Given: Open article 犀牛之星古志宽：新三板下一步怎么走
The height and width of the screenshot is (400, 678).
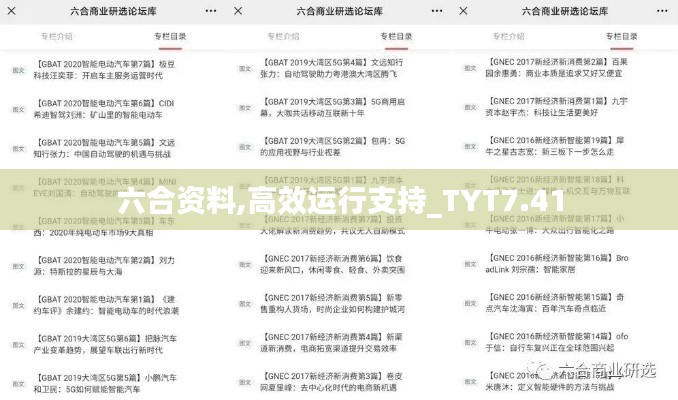Looking at the screenshot, I should (555, 146).
